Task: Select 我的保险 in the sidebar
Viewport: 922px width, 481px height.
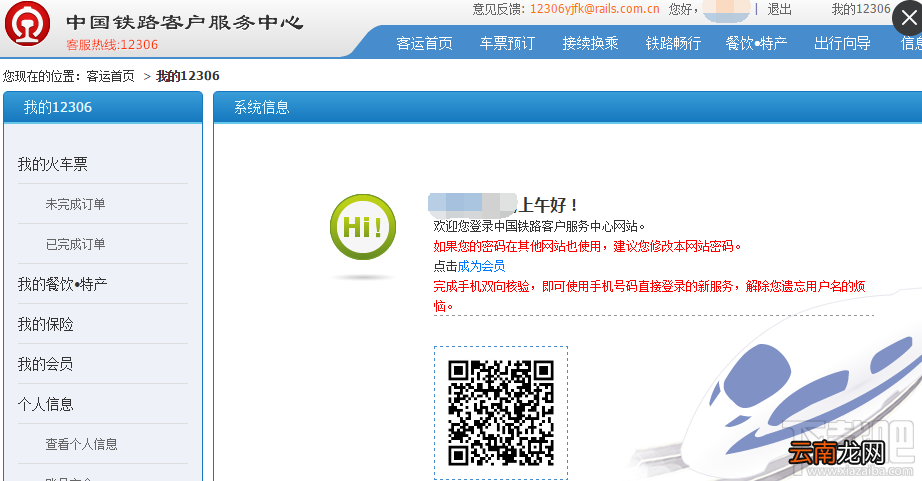Action: [x=46, y=324]
